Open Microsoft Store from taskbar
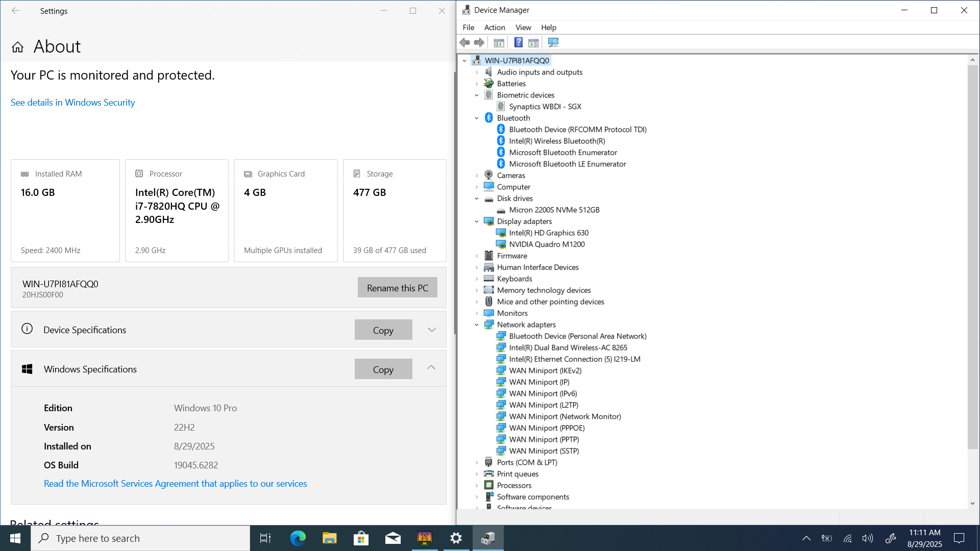The height and width of the screenshot is (551, 980). tap(361, 538)
